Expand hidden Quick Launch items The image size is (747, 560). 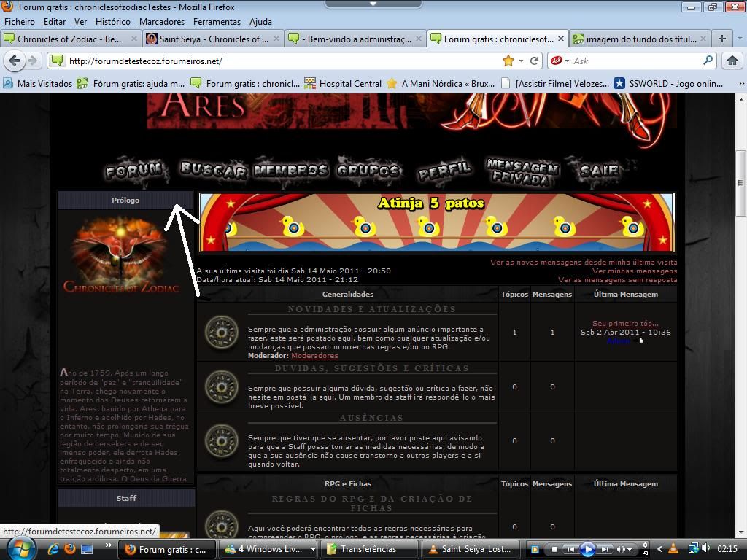[x=109, y=545]
